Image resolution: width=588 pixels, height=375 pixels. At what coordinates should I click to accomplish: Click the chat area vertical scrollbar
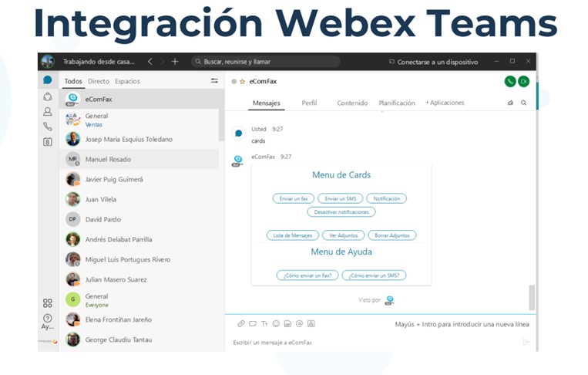[x=532, y=298]
